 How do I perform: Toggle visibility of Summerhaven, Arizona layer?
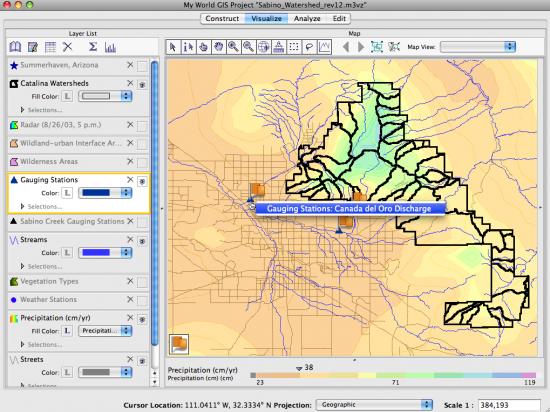(x=142, y=66)
